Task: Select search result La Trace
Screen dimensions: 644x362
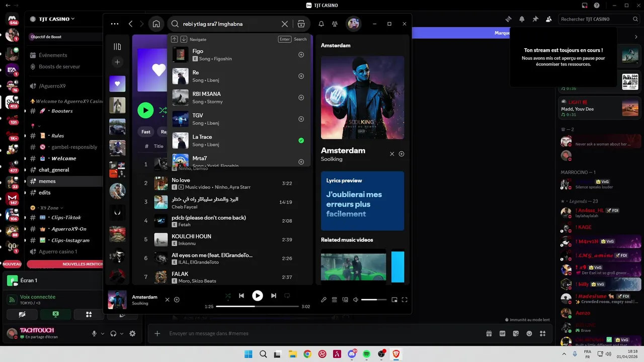Action: tap(239, 140)
